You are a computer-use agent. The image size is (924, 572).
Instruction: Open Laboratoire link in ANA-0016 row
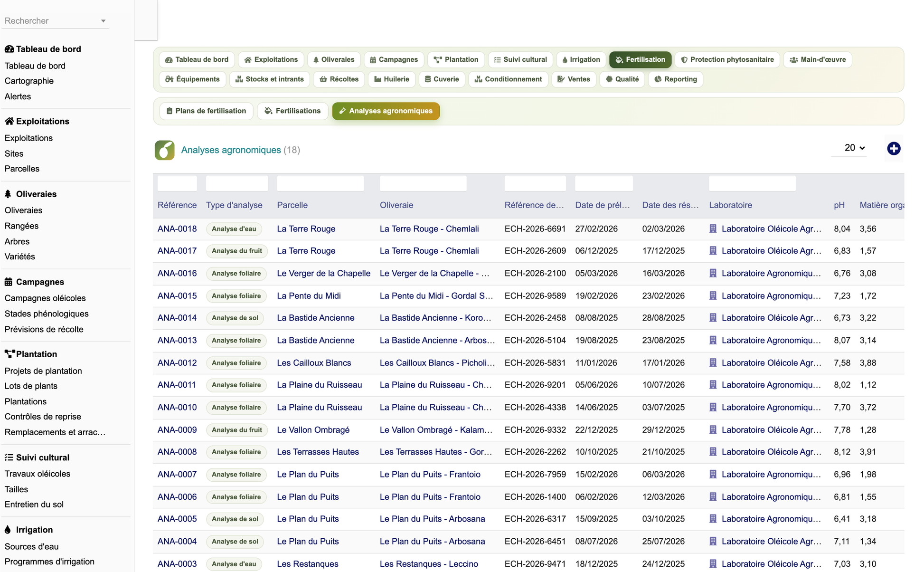click(771, 274)
